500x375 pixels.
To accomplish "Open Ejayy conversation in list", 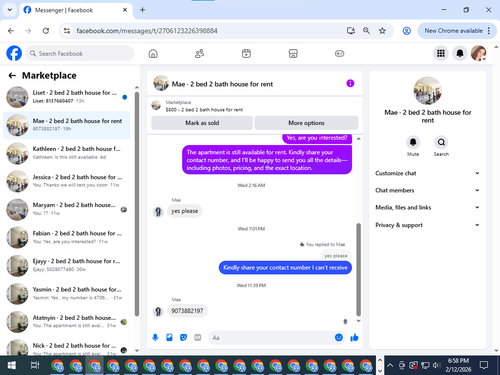I will (x=67, y=265).
